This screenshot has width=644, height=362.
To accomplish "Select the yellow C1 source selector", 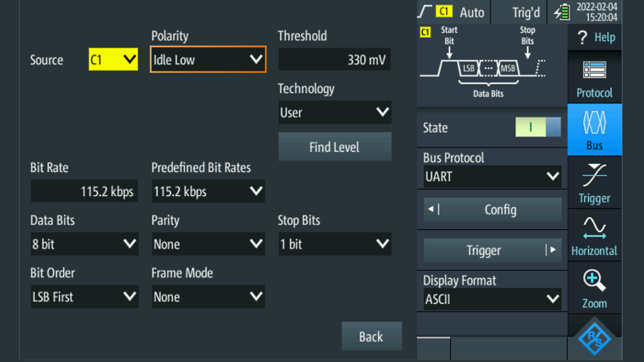I will (x=113, y=60).
